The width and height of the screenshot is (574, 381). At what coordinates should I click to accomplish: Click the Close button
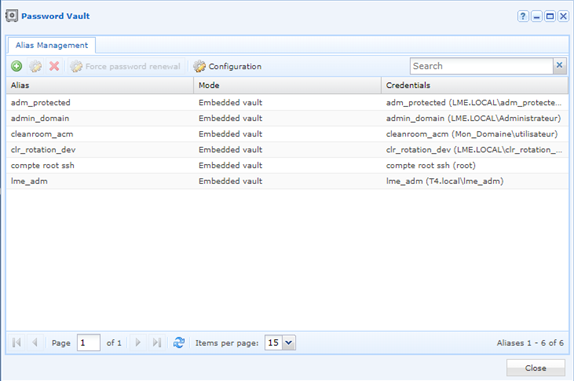[536, 368]
